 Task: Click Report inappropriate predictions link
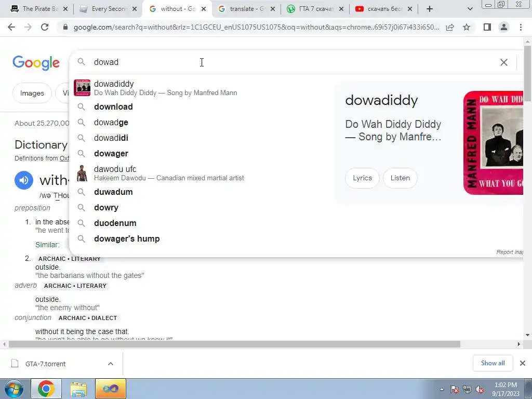(x=510, y=252)
